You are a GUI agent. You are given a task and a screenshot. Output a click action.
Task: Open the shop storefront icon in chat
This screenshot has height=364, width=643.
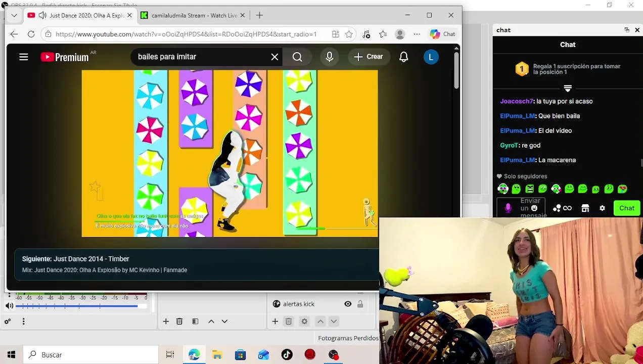(x=585, y=208)
